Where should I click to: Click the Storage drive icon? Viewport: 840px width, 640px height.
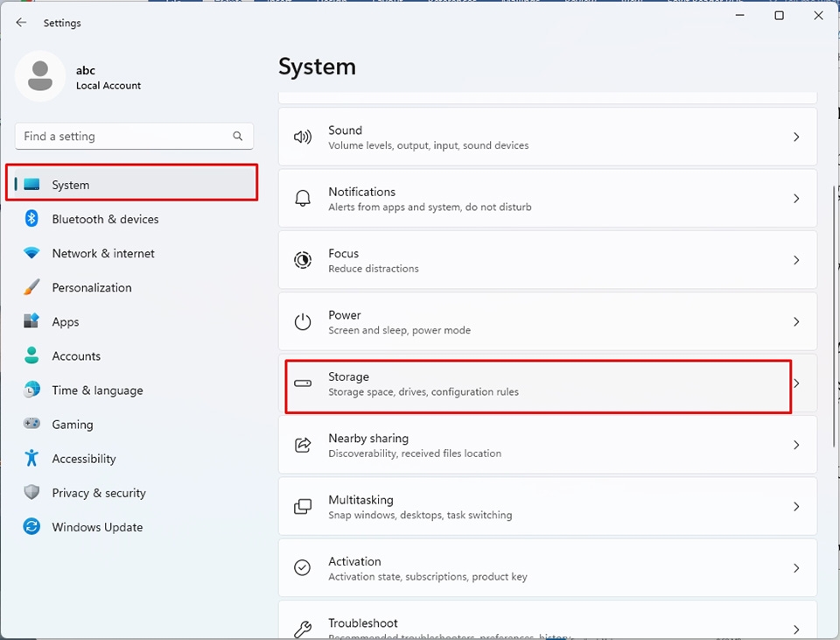point(303,383)
